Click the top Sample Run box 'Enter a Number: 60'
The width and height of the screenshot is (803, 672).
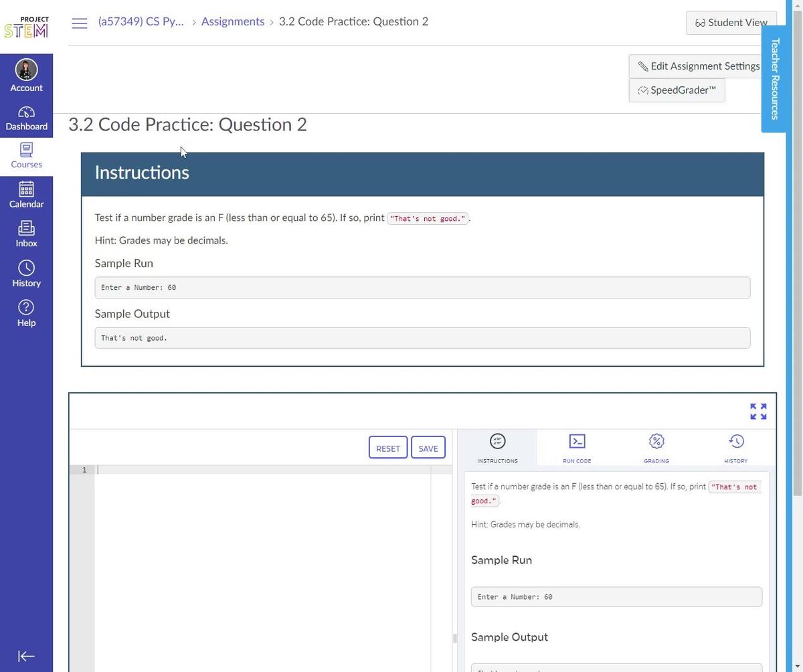coord(422,288)
